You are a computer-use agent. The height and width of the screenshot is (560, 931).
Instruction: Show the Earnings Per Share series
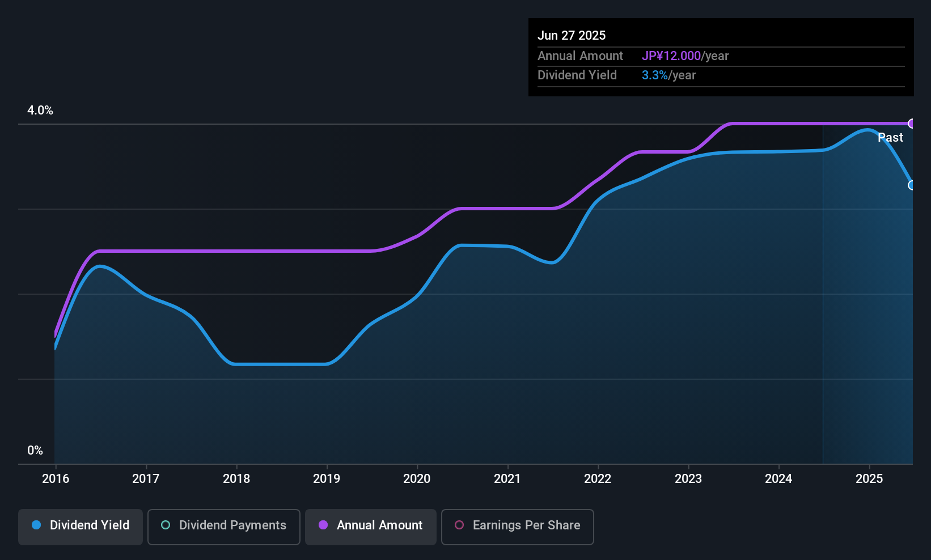518,527
